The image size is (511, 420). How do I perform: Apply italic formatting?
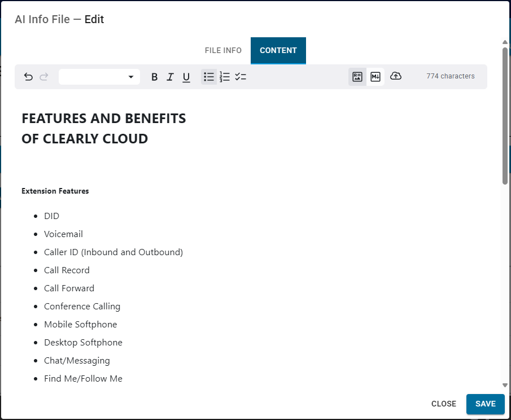(170, 76)
